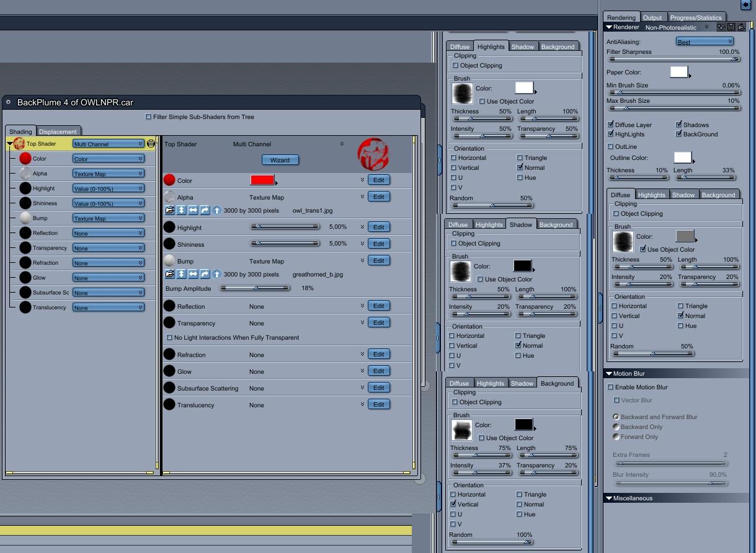This screenshot has height=553, width=756.
Task: Open the Reflection None dropdown in tree
Action: pos(109,233)
